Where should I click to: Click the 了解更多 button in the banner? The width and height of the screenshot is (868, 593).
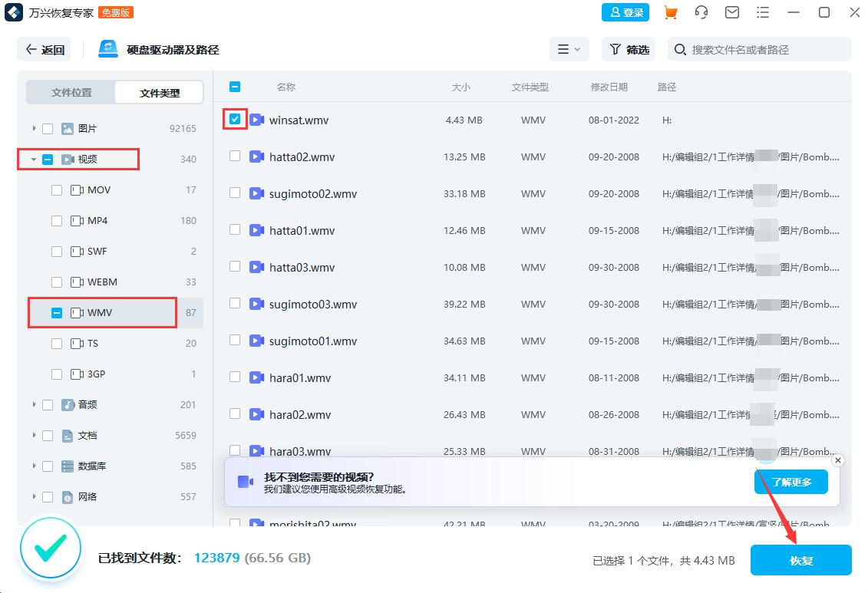coord(790,482)
